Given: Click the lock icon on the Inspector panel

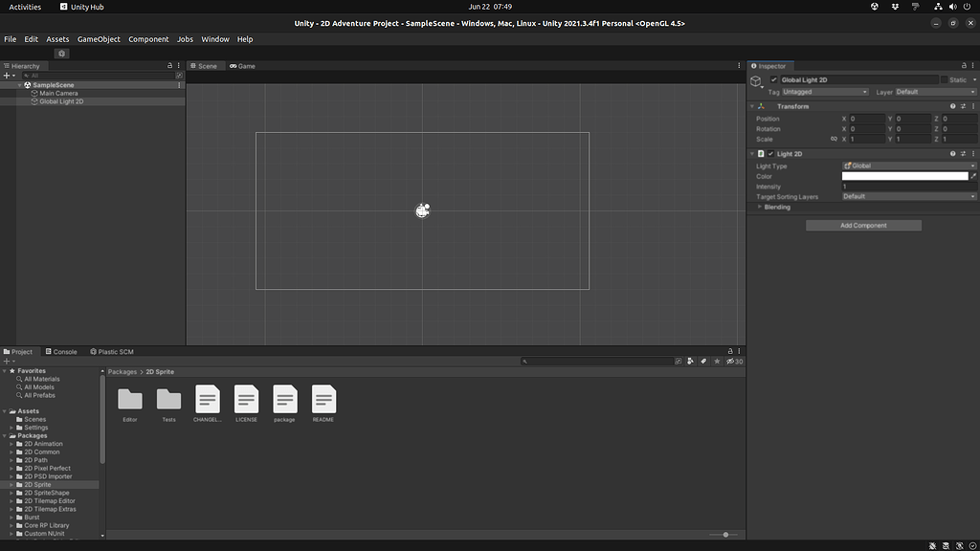Looking at the screenshot, I should (963, 64).
